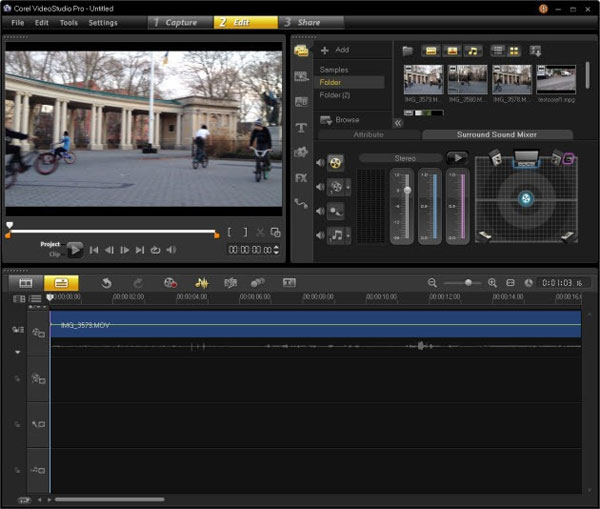
Task: Mute the music track speaker in mixer
Action: (320, 235)
